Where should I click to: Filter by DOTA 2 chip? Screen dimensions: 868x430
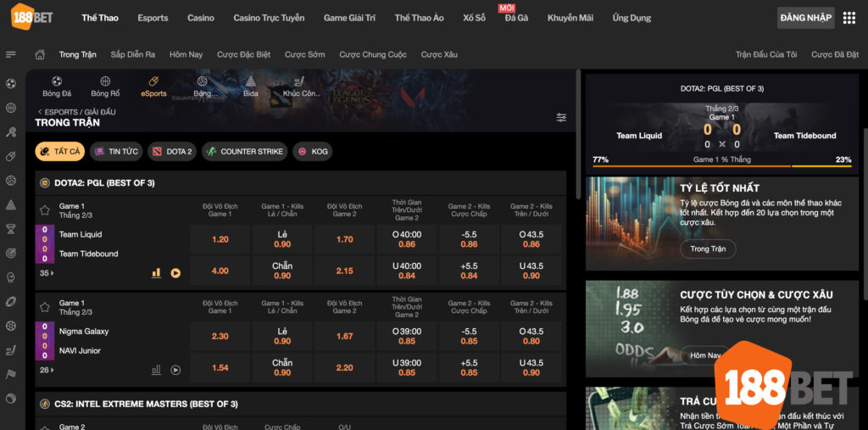[172, 151]
